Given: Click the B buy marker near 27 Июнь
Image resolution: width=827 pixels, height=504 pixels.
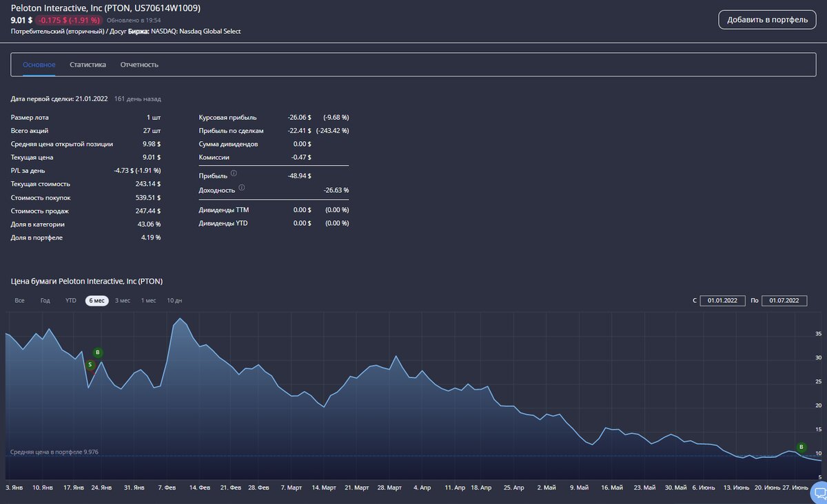Looking at the screenshot, I should click(x=801, y=447).
